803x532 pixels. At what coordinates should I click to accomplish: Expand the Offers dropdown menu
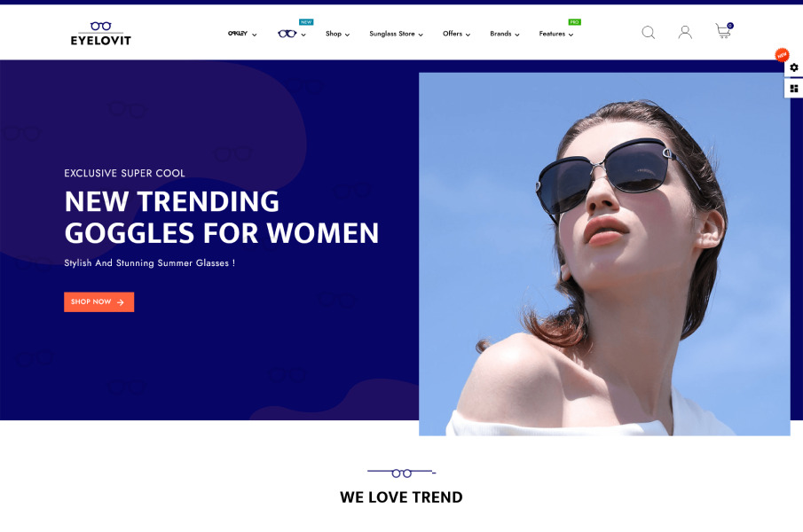456,34
